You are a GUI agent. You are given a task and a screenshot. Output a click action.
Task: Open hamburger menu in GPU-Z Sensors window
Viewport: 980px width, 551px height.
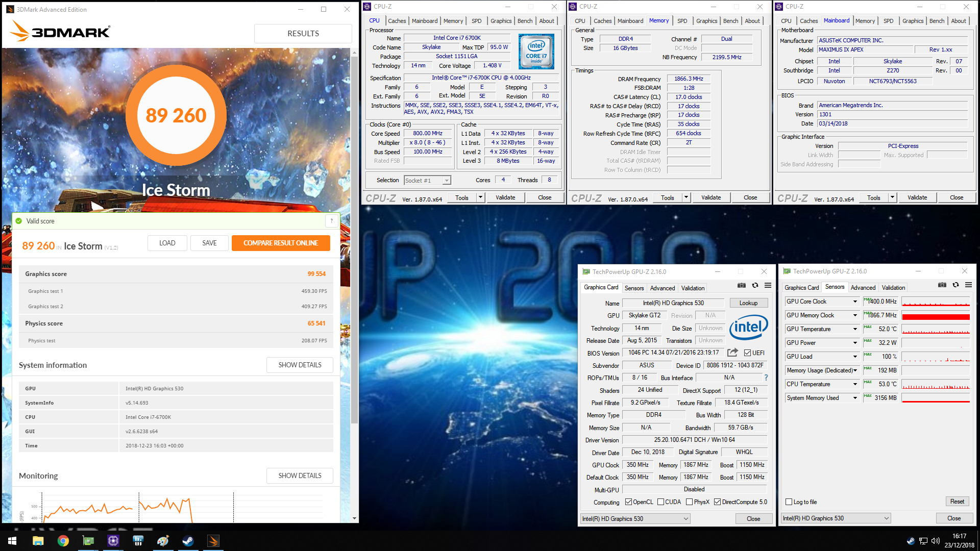pos(968,285)
